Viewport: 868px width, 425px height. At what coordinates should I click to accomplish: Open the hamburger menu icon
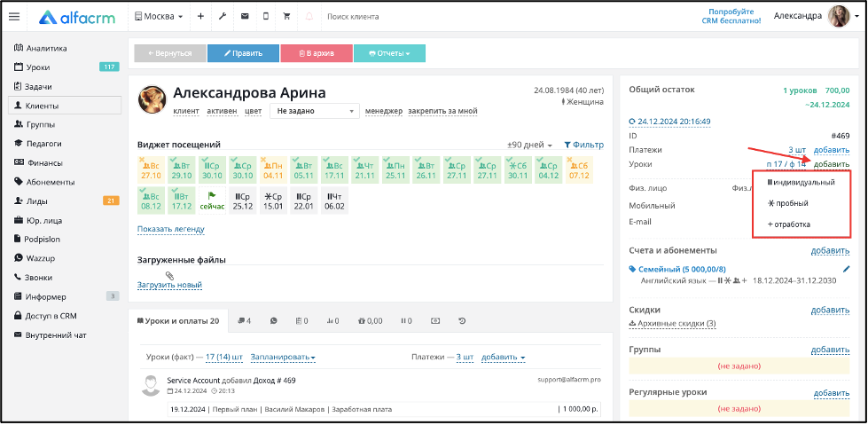[14, 17]
